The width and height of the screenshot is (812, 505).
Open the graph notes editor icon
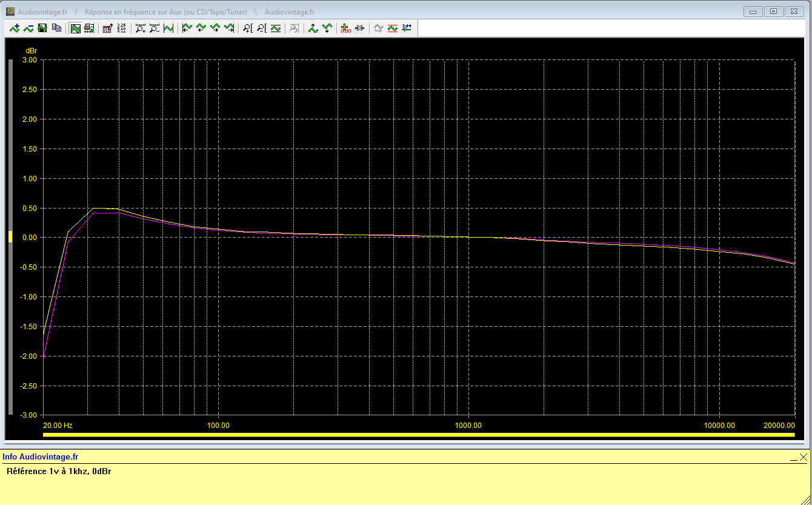[x=107, y=28]
